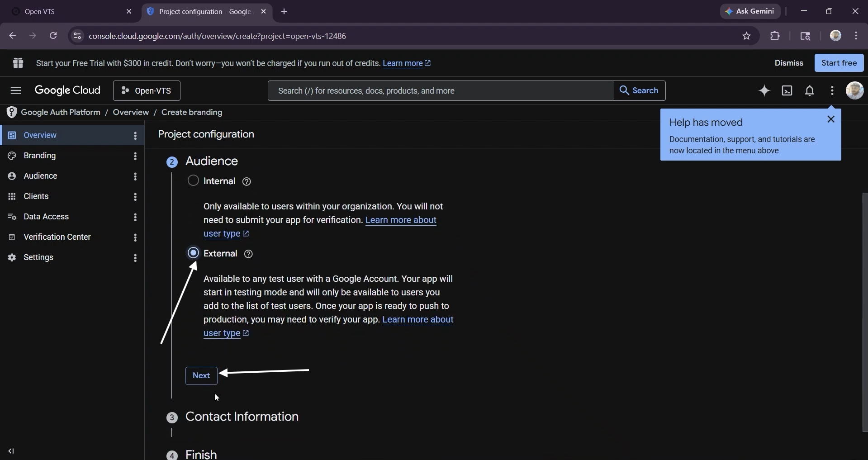Open Chrome's three-dot menu
The image size is (868, 460).
[856, 36]
